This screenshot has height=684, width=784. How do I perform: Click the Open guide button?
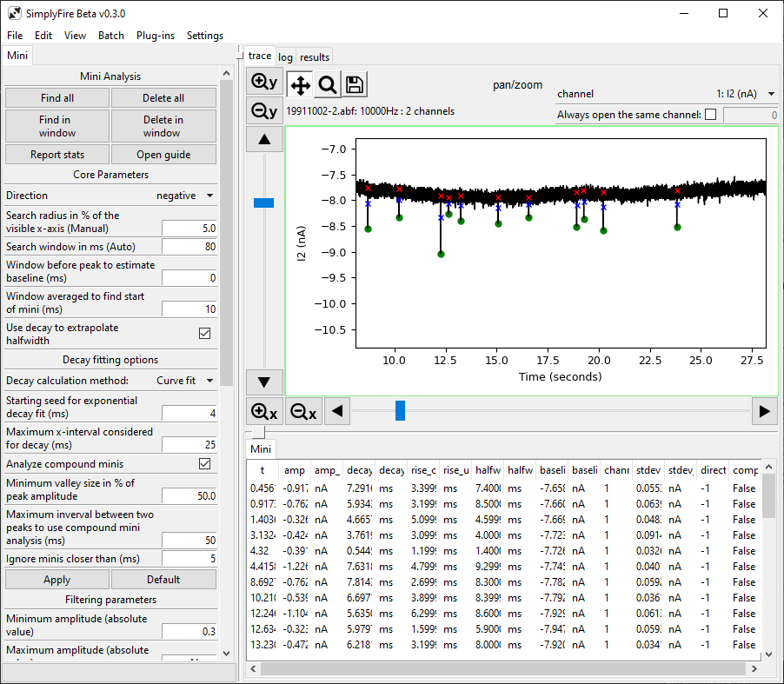(x=163, y=155)
